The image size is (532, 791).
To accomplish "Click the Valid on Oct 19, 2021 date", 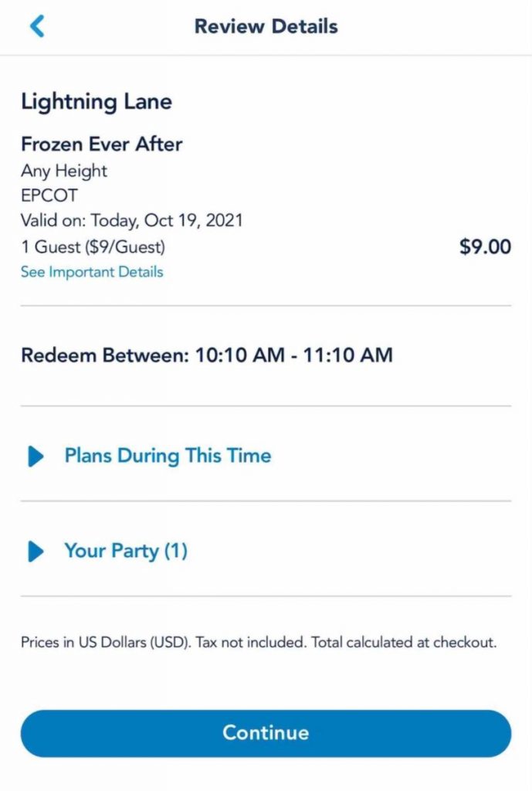I will 131,221.
